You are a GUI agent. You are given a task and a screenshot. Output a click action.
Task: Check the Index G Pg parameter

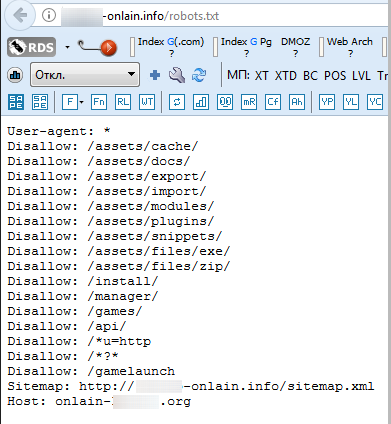[x=246, y=47]
